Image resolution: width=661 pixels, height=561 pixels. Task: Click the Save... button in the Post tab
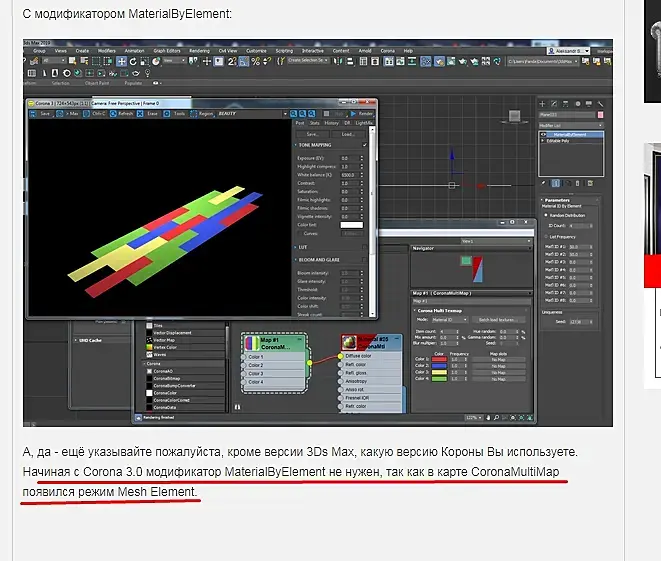coord(313,134)
